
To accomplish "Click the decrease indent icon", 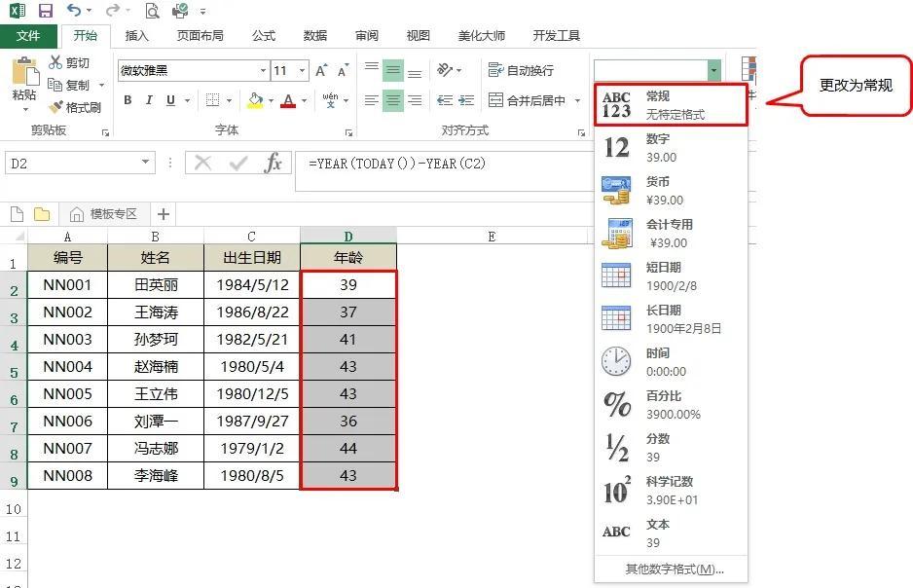I will coord(445,100).
